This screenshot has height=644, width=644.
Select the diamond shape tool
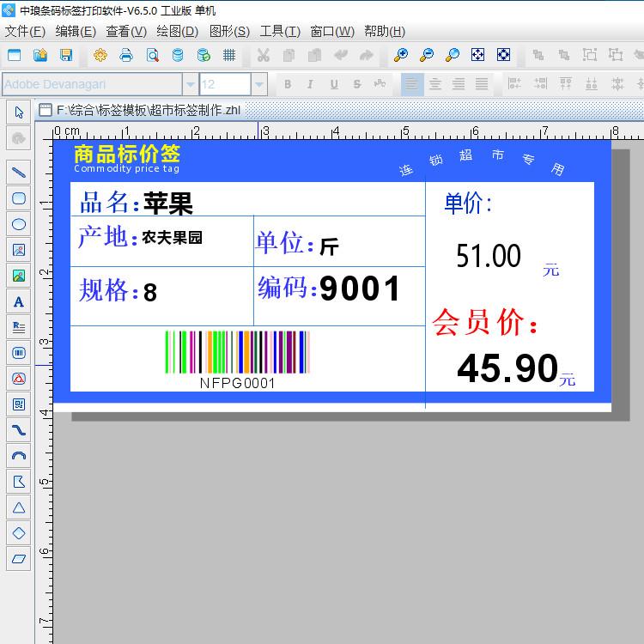click(19, 533)
